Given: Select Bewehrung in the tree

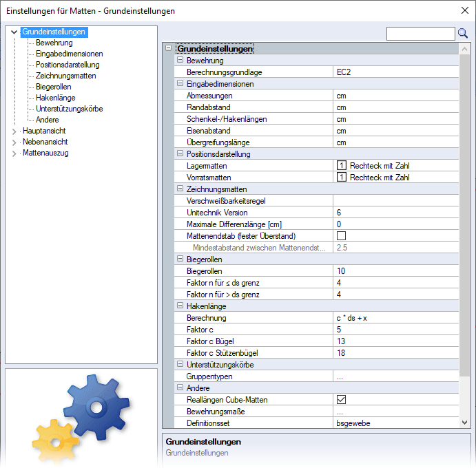Looking at the screenshot, I should tap(54, 43).
